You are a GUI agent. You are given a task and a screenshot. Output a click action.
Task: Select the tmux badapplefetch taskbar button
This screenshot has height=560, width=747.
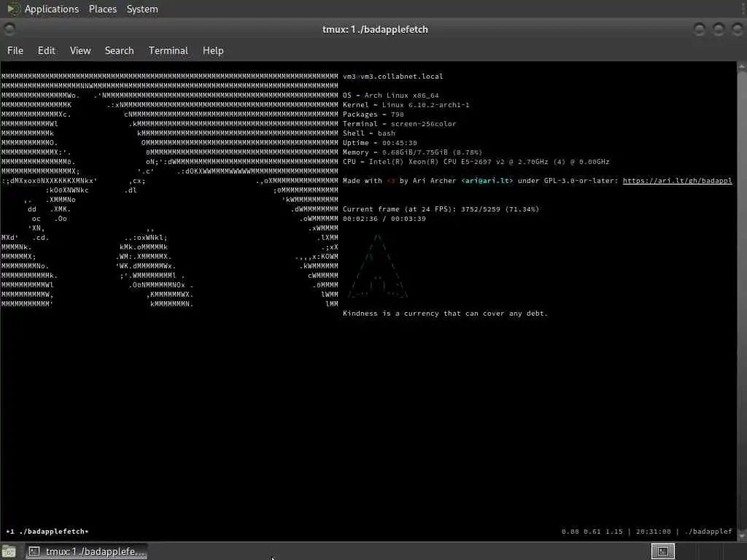pyautogui.click(x=86, y=551)
